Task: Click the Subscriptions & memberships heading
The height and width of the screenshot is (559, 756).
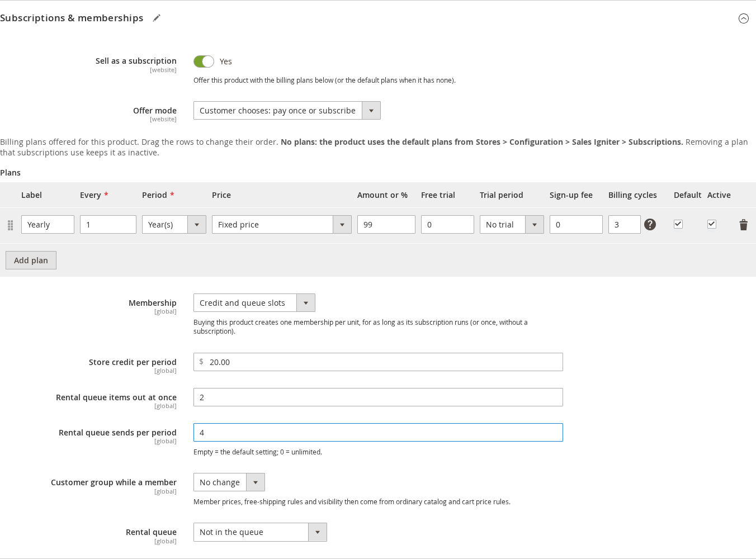Action: [x=72, y=18]
